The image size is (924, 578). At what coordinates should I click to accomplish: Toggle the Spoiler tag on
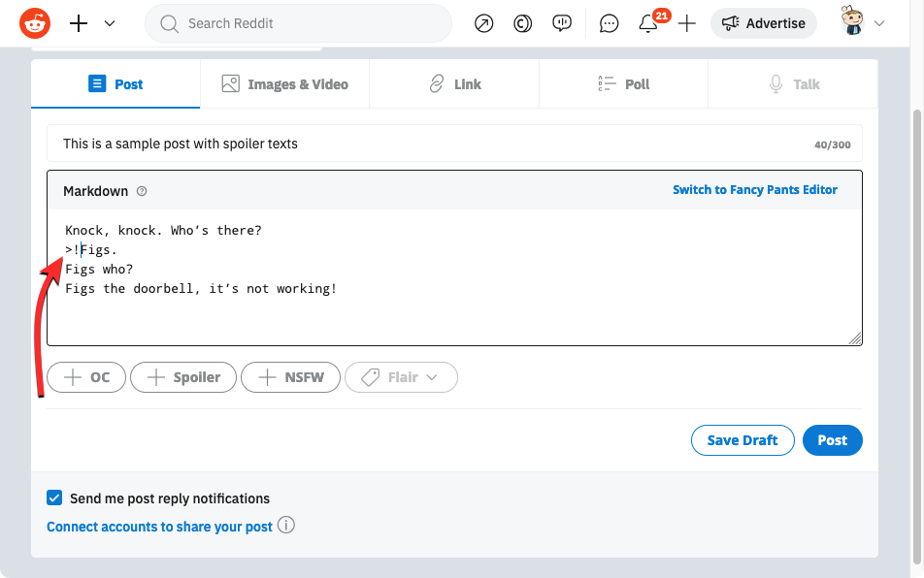(x=183, y=377)
